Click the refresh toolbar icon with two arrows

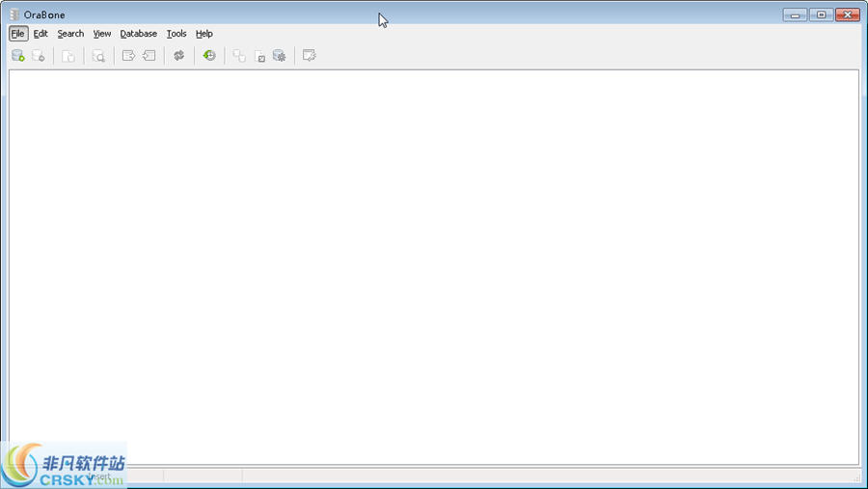tap(178, 55)
